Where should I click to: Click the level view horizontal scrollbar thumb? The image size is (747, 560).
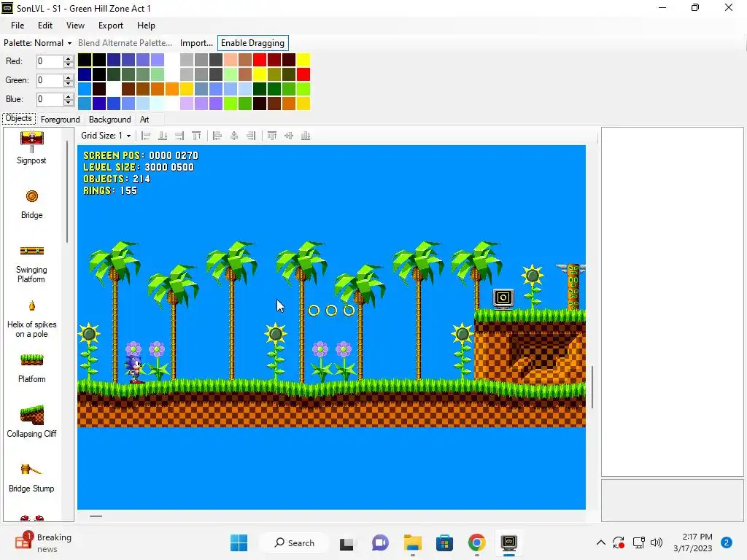tap(96, 516)
